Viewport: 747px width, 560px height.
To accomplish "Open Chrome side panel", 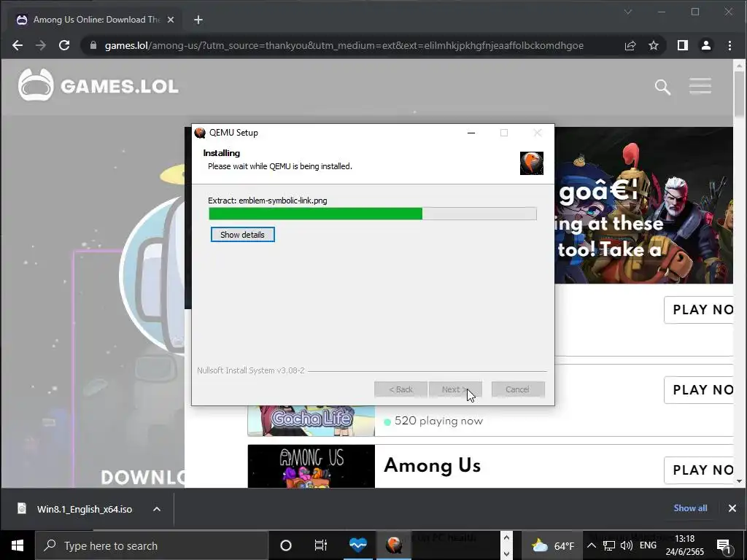I will (683, 45).
